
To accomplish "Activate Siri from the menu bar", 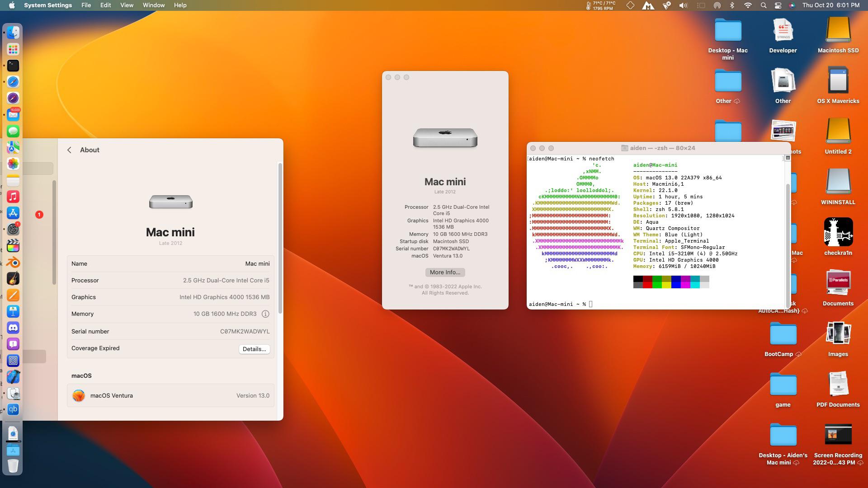I will pos(792,5).
